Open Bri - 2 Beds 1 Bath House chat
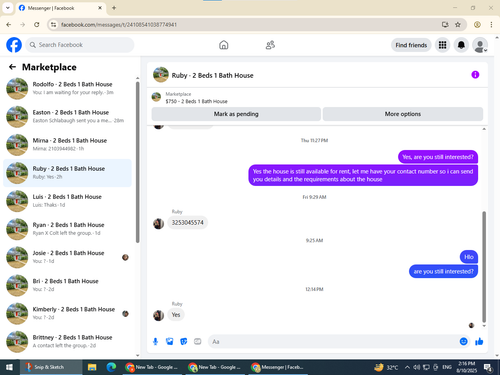 68,285
